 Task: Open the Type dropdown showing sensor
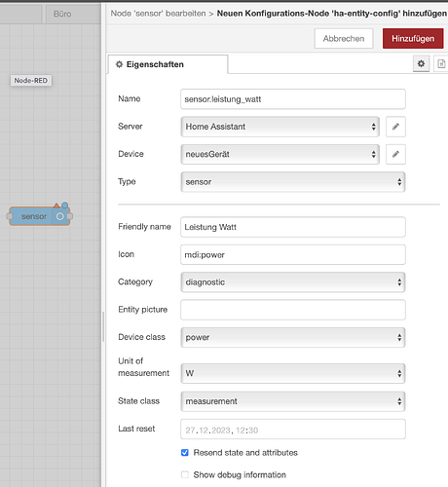coord(293,182)
